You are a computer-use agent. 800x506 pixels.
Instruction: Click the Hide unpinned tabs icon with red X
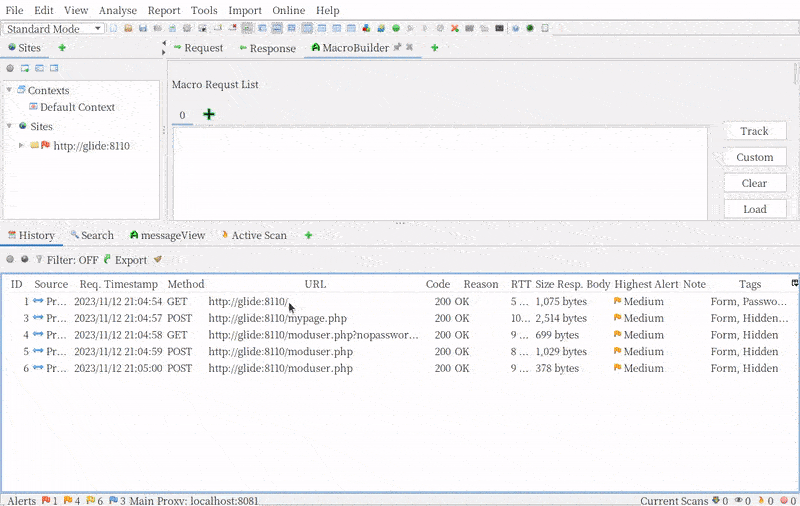click(x=233, y=29)
